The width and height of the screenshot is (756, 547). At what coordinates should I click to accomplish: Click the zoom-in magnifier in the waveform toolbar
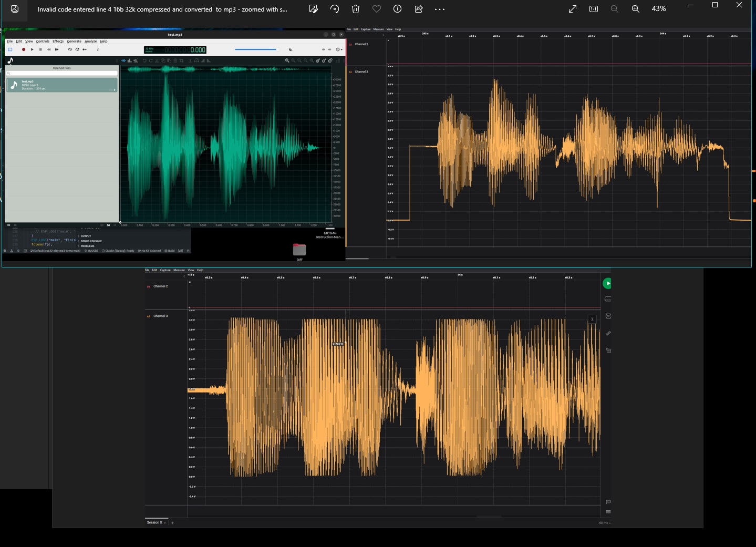tap(287, 60)
